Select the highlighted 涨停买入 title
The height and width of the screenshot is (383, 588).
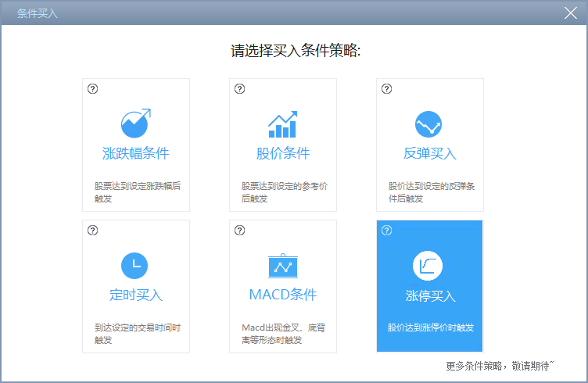pyautogui.click(x=430, y=296)
